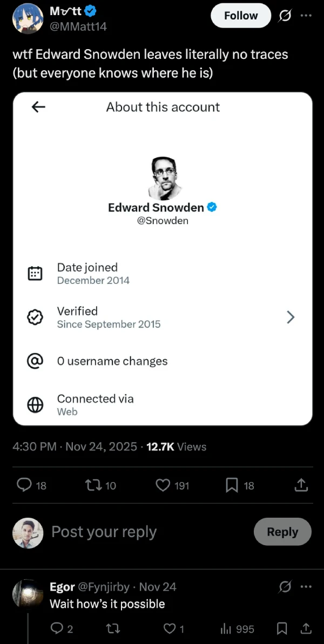Open the more options menu on Matt's tweet

[306, 15]
